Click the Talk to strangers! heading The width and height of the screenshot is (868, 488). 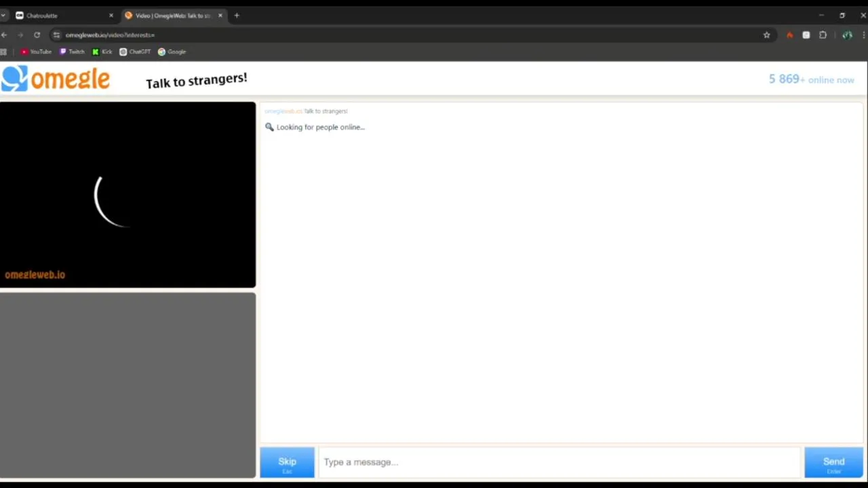click(x=197, y=81)
